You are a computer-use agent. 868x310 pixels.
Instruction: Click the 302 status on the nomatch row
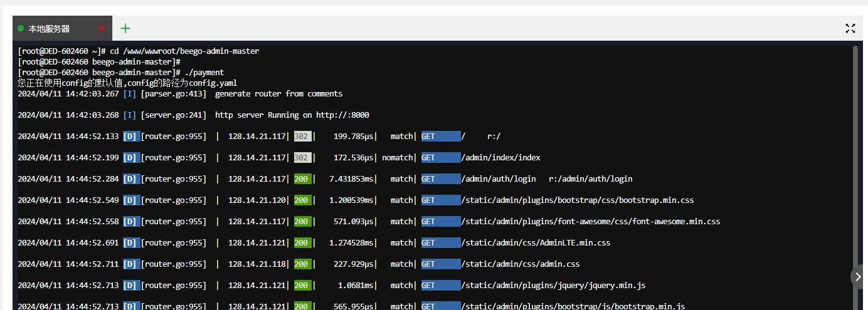[302, 158]
